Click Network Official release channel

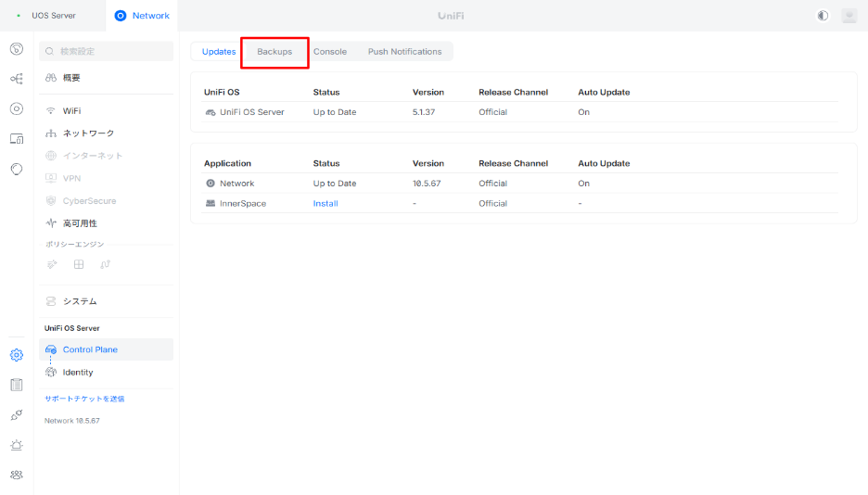pos(492,183)
